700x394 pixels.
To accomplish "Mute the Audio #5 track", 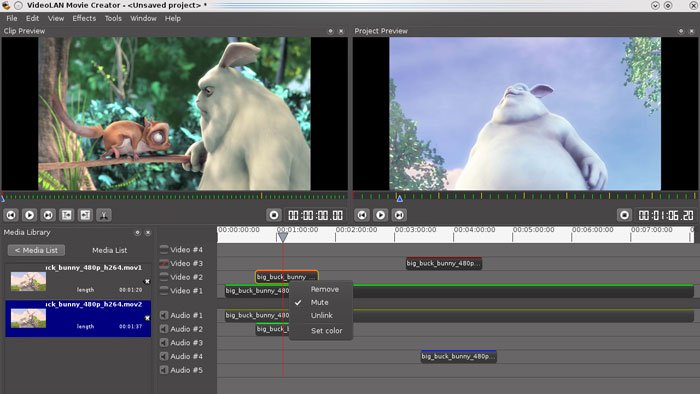I will pos(164,370).
